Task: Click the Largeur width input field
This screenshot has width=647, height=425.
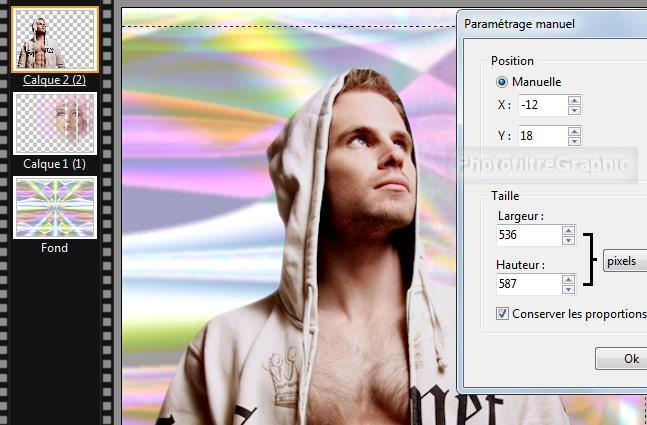Action: 528,236
